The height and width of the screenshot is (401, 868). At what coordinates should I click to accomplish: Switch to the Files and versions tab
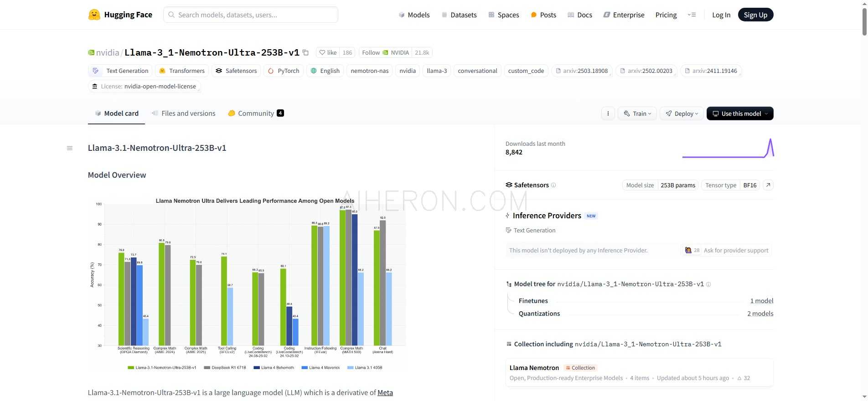tap(183, 113)
